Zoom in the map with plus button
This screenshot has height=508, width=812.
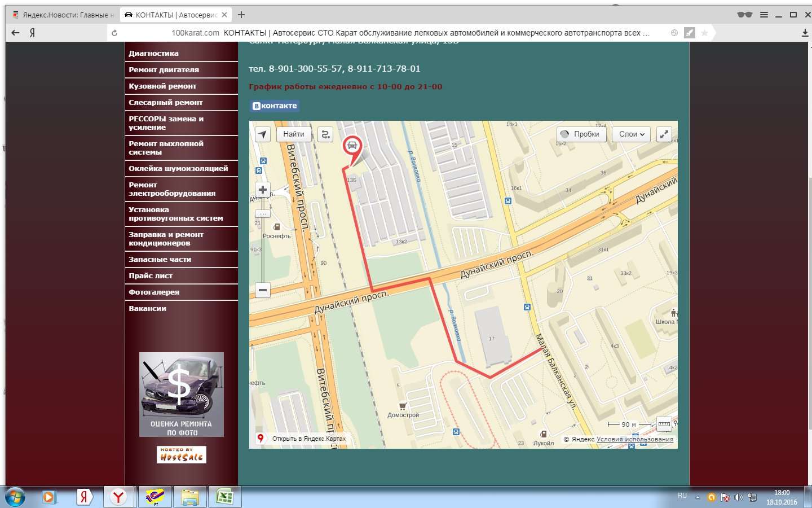click(263, 190)
